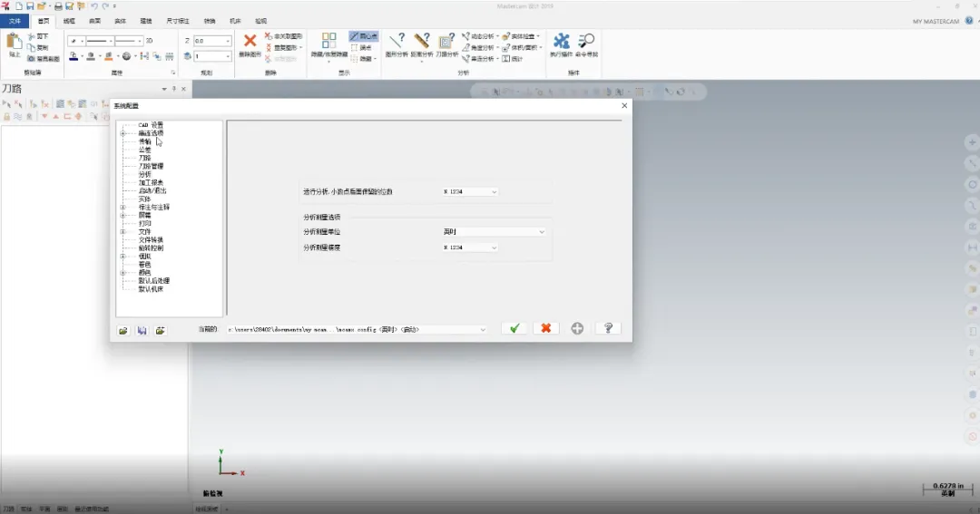Click the Run Add-In icon

[562, 41]
